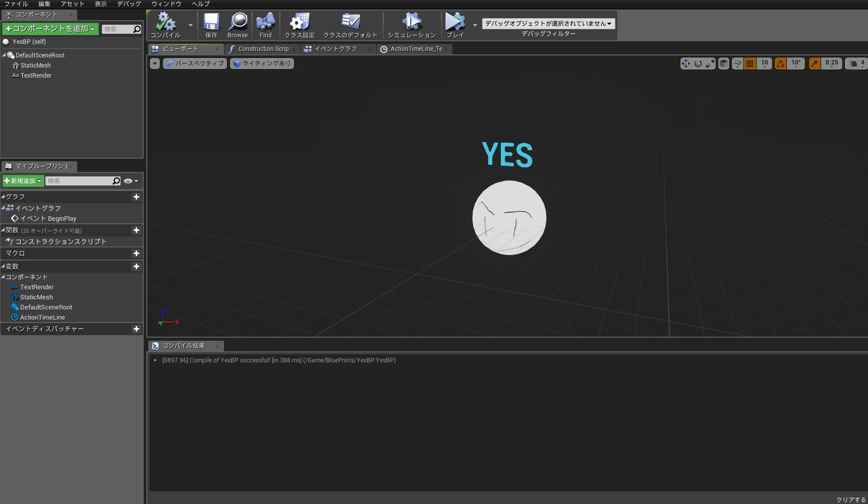Toggle scale snapping
868x504 pixels.
pyautogui.click(x=815, y=64)
